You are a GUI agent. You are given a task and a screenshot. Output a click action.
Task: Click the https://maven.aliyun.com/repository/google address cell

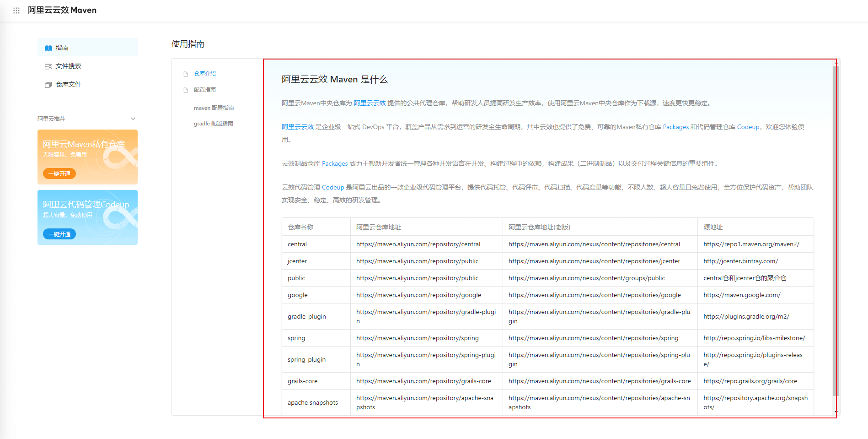[426, 295]
